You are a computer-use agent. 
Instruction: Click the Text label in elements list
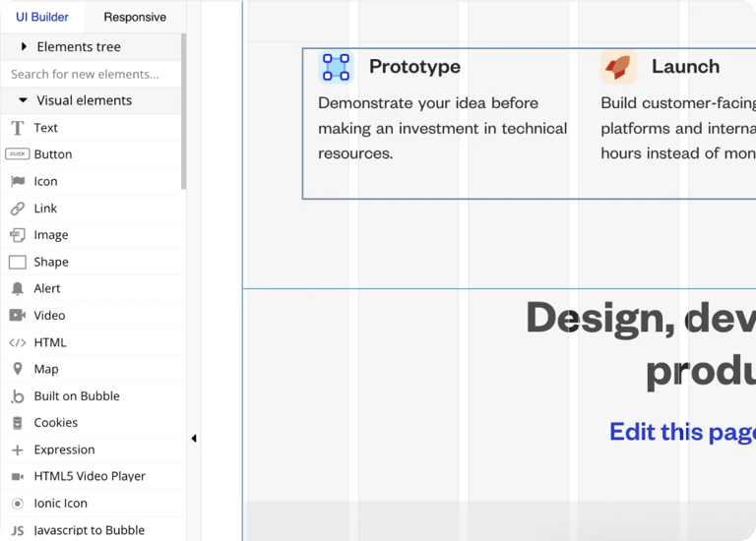coord(46,128)
